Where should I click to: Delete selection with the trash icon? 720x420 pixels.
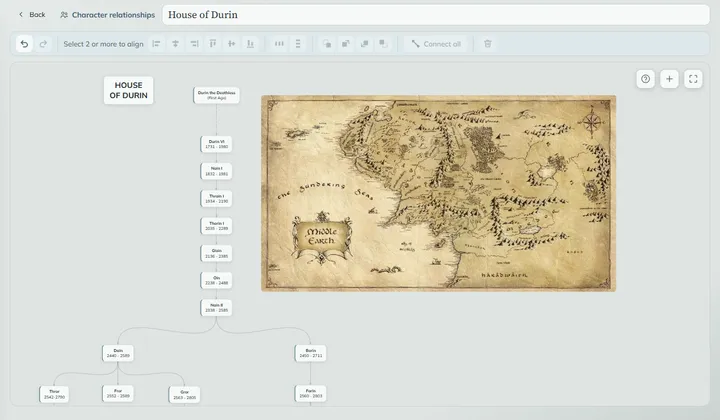click(x=488, y=44)
